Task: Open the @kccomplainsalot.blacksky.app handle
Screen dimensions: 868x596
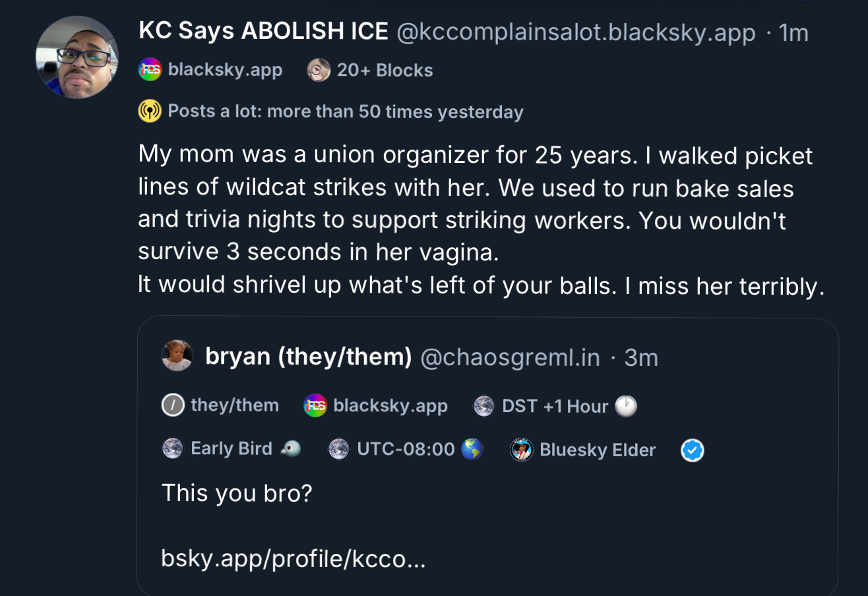Action: coord(575,32)
